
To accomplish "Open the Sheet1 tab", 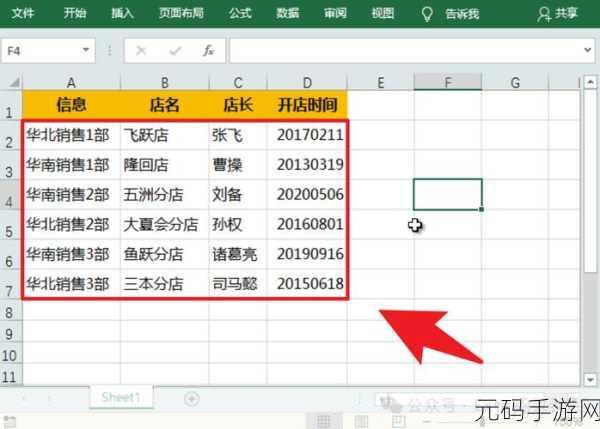I will [x=121, y=398].
